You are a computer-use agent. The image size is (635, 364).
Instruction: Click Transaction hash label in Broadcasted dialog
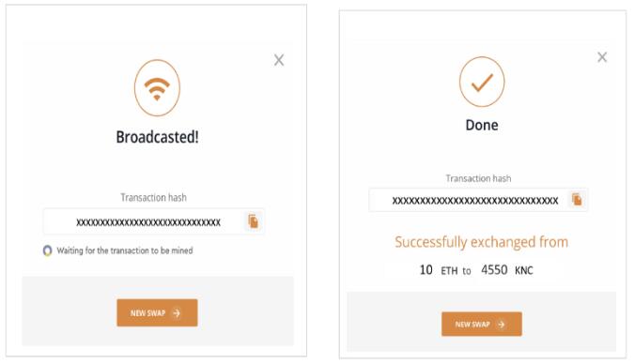pos(153,197)
